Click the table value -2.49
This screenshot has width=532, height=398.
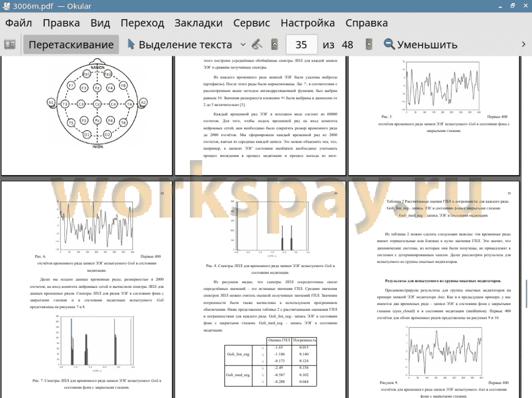[279, 368]
